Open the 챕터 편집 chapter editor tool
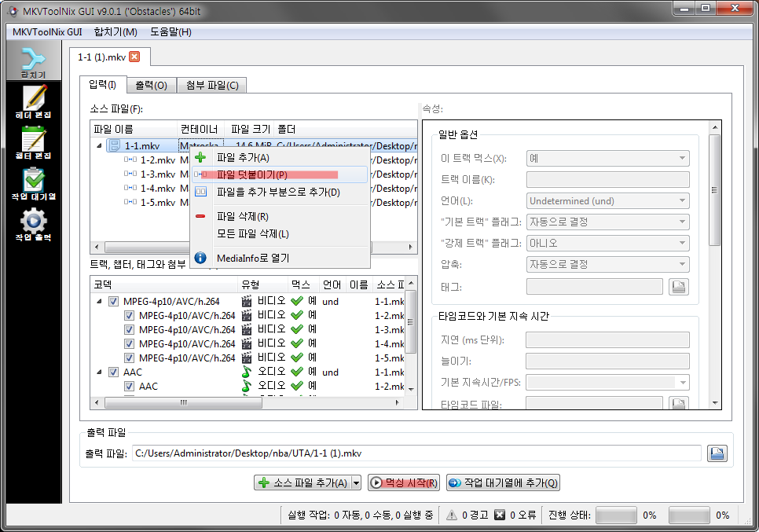This screenshot has height=532, width=759. pos(34,143)
